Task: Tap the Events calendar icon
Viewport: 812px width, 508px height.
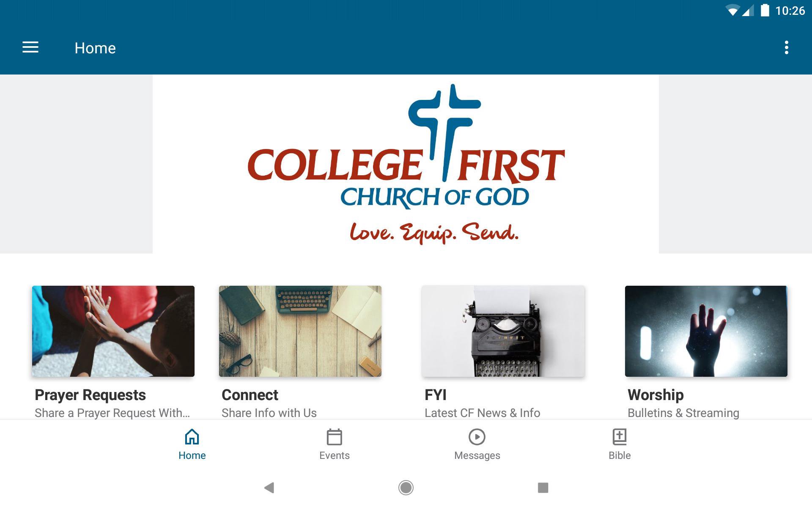Action: point(334,436)
